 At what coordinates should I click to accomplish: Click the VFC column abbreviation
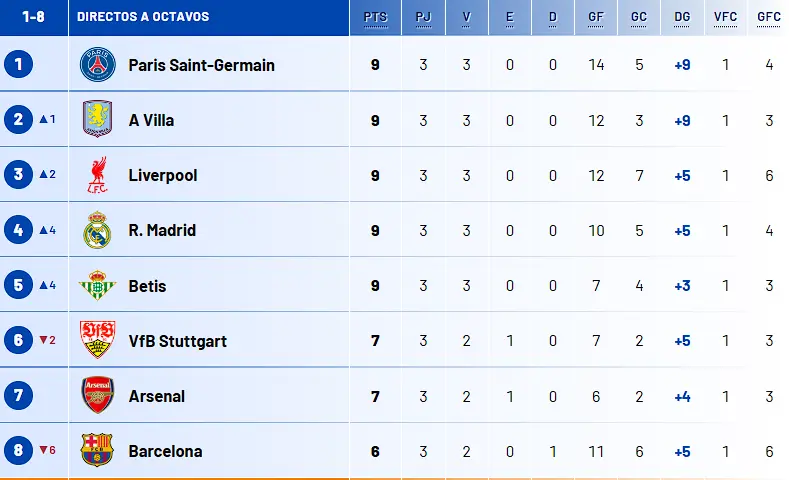(725, 17)
